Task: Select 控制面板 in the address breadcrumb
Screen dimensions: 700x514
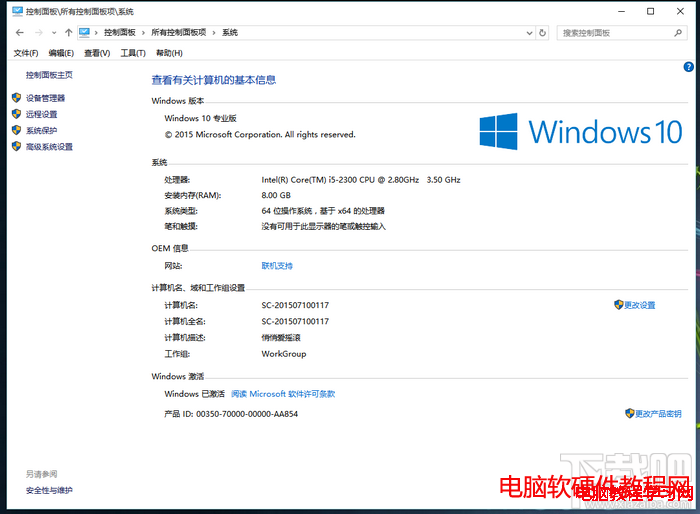Action: [120, 33]
